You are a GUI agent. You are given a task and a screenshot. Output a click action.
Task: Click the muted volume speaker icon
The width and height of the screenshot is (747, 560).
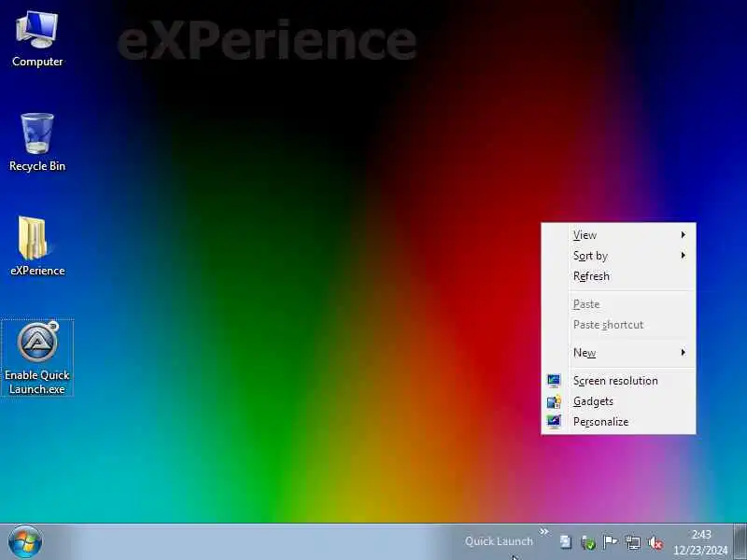(x=655, y=542)
